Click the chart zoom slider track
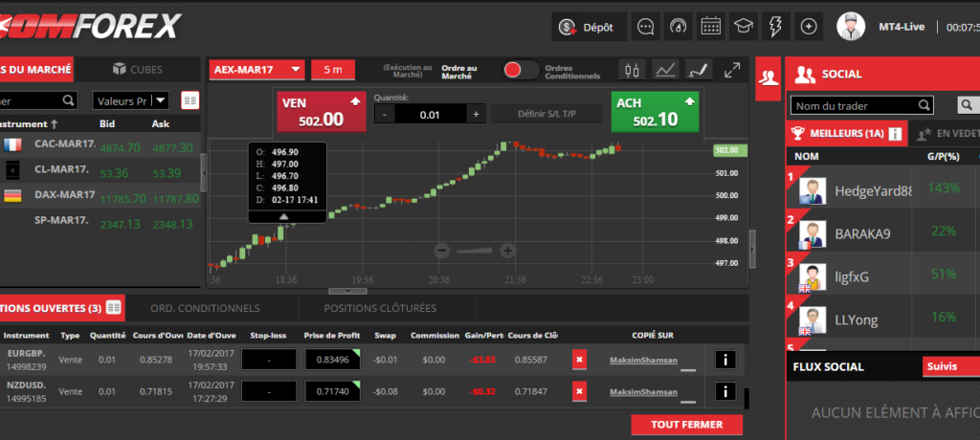The width and height of the screenshot is (980, 440). pos(475,251)
